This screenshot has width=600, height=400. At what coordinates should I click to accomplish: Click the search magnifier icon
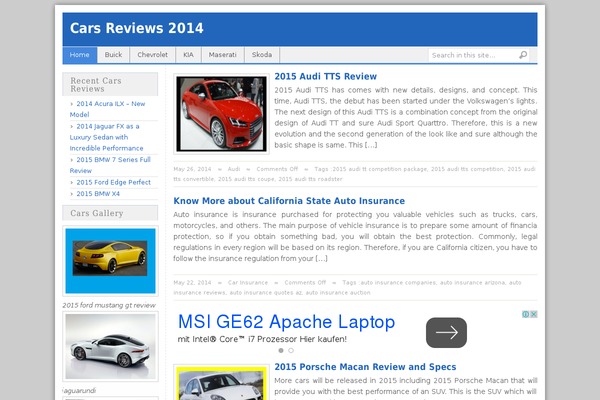pos(523,55)
